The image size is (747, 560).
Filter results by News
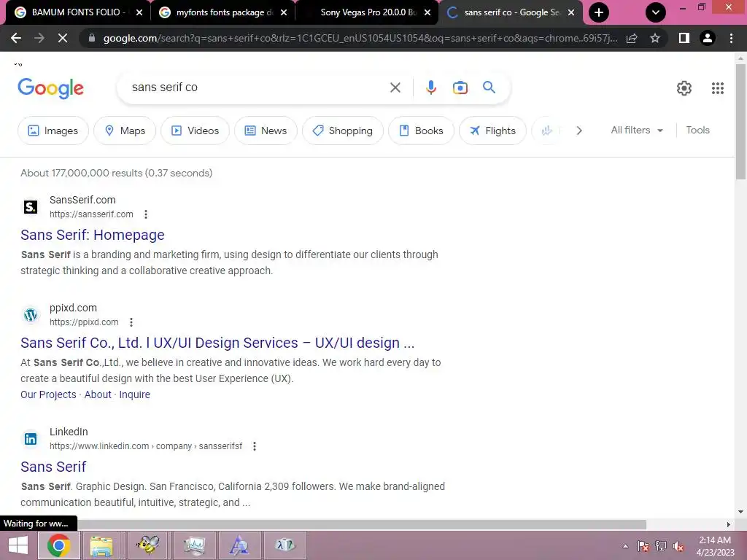pyautogui.click(x=266, y=131)
